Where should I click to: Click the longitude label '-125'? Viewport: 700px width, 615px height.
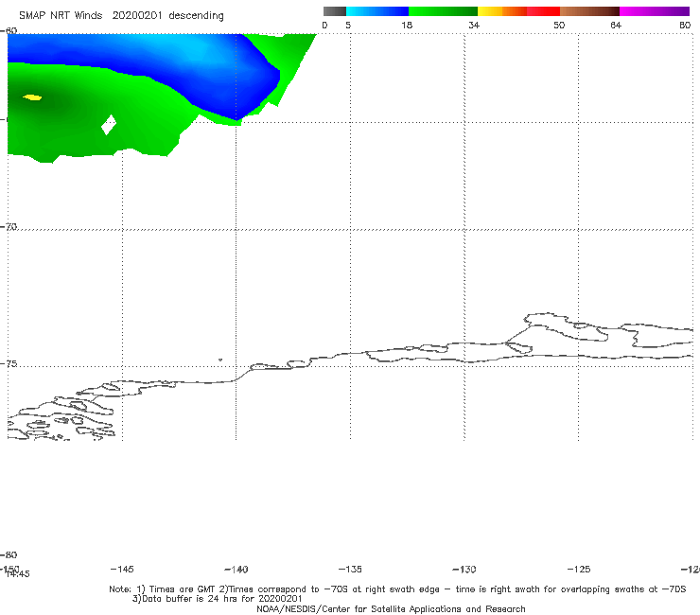pos(579,569)
